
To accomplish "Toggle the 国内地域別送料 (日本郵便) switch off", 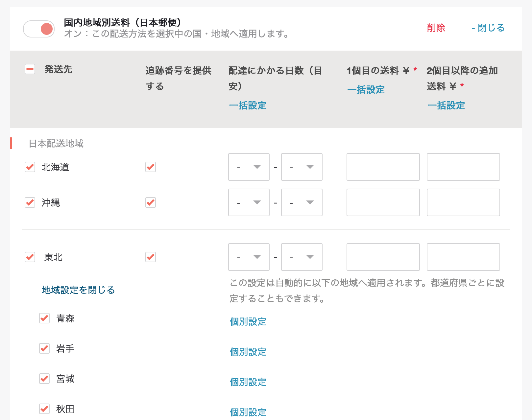I will [x=39, y=29].
